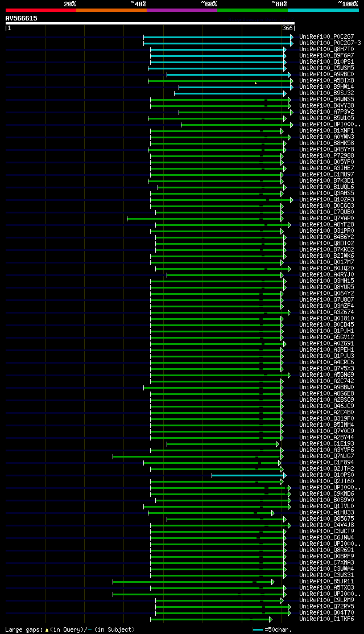Click the cyan alignment bar for UniRef100_Q10PS0
This screenshot has height=634, width=364.
[x=249, y=475]
